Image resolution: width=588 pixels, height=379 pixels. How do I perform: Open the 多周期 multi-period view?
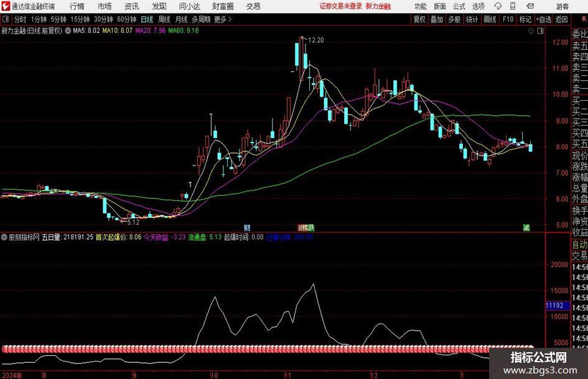201,19
